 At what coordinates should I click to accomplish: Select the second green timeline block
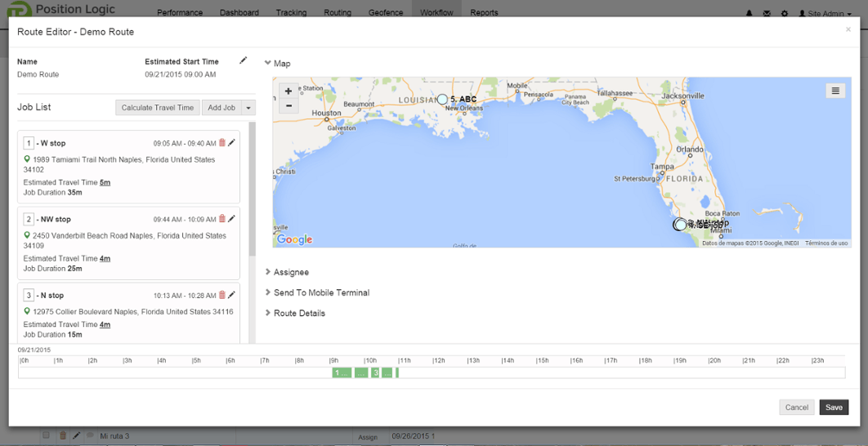(361, 373)
